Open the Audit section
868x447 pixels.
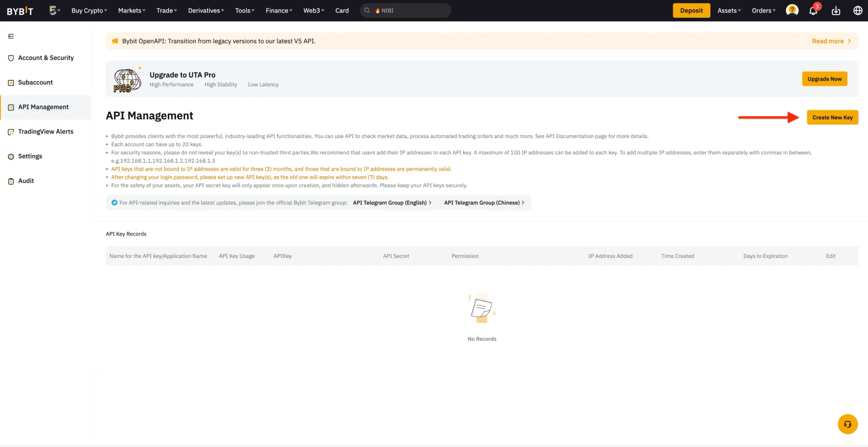click(x=46, y=181)
